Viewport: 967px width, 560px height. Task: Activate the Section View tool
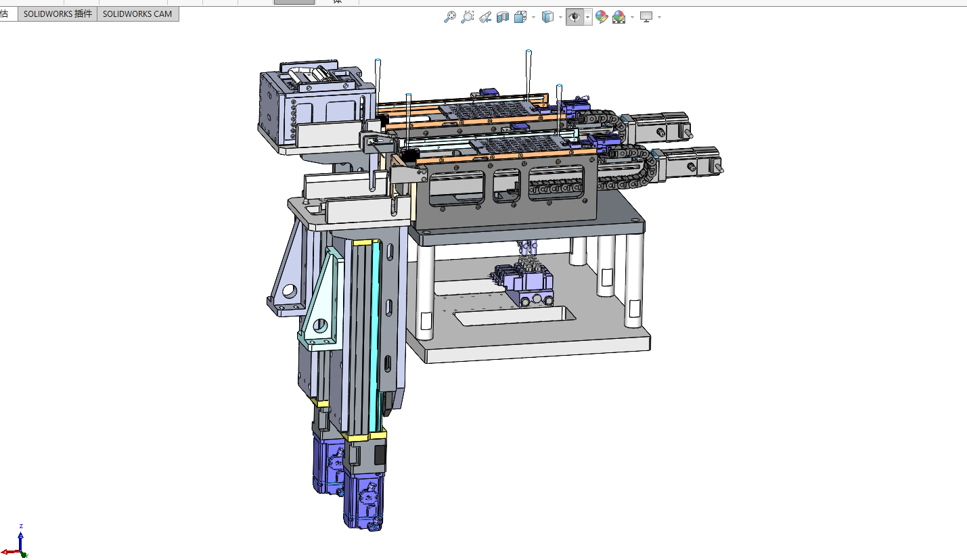pyautogui.click(x=502, y=18)
